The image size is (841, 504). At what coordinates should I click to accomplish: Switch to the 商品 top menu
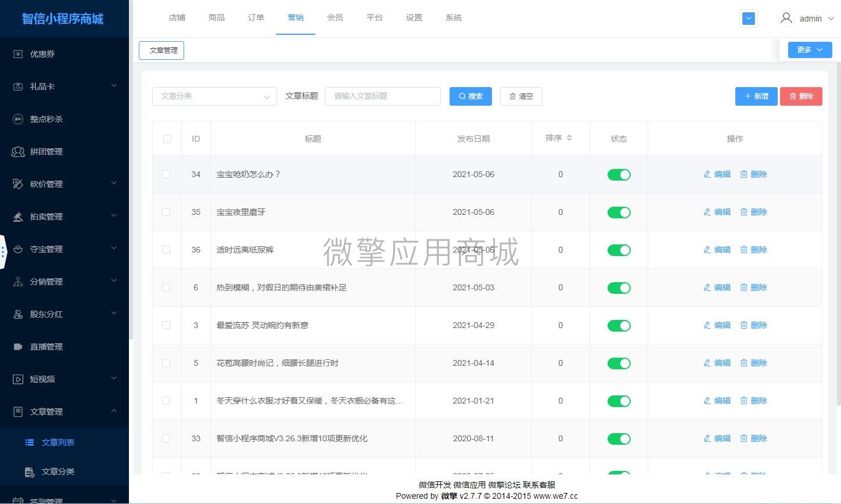[217, 17]
